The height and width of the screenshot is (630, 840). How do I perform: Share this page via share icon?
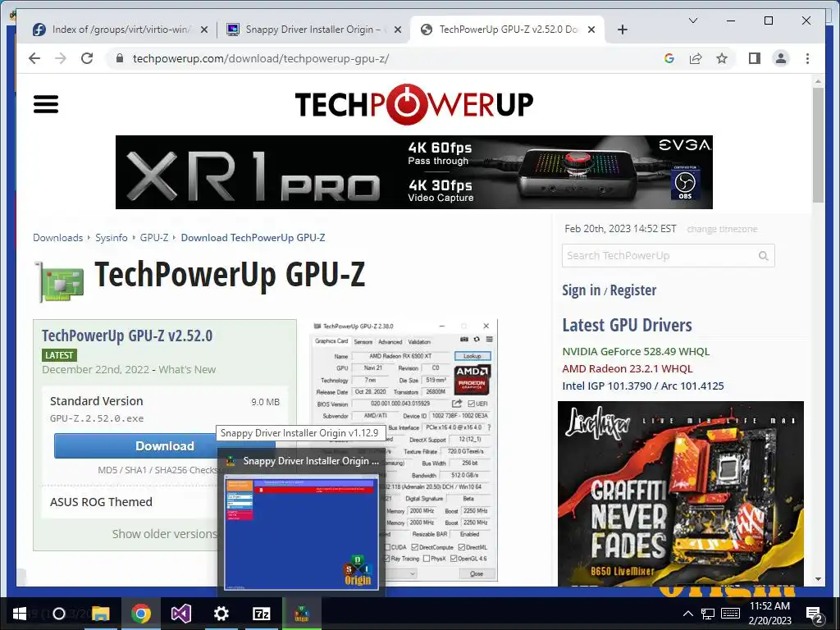(696, 58)
